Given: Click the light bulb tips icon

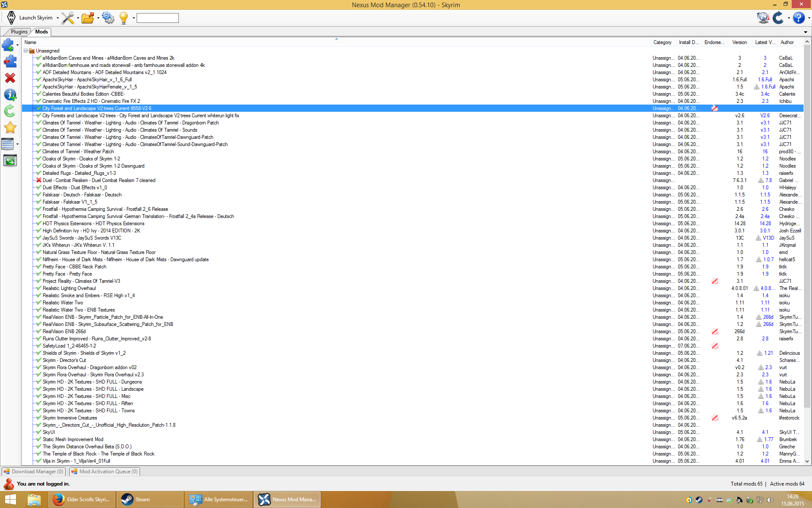Looking at the screenshot, I should (123, 18).
